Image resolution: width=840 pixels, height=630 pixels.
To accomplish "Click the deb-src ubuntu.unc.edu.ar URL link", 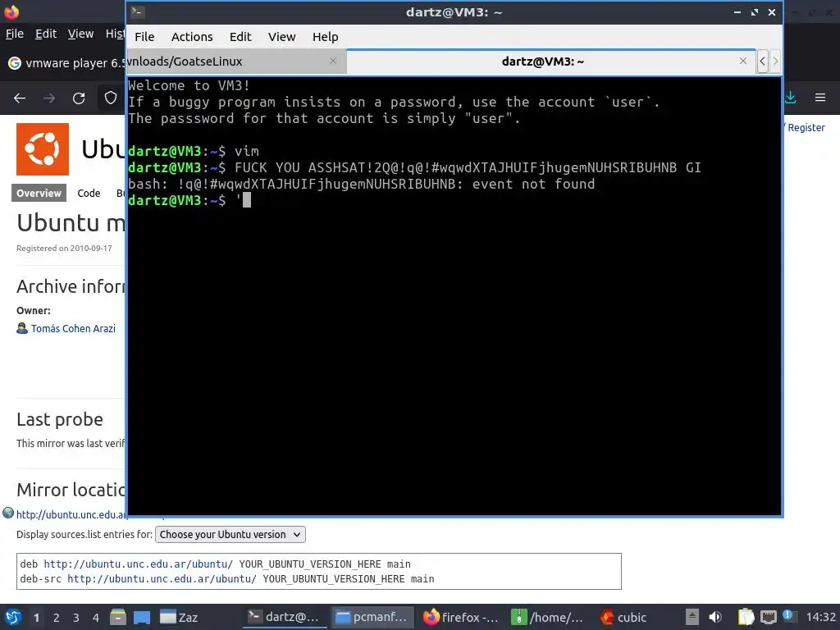I will pyautogui.click(x=162, y=579).
